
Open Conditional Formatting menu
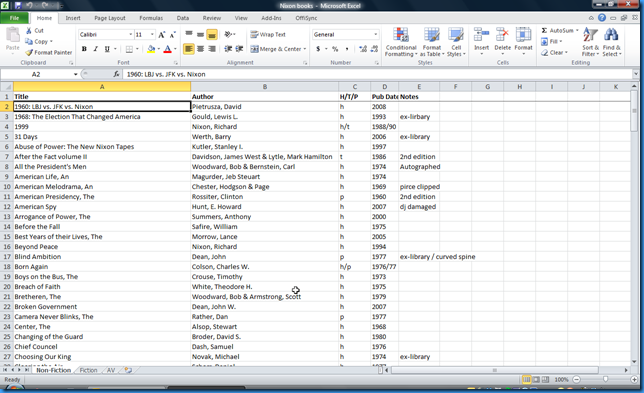pos(401,42)
